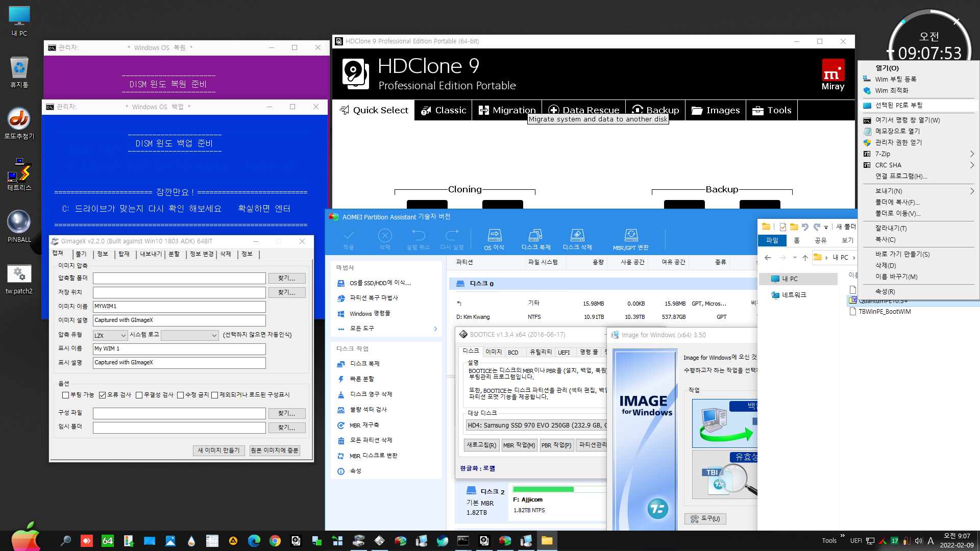This screenshot has height=551, width=980.
Task: Open the PINBALL desktop icon
Action: [x=19, y=226]
